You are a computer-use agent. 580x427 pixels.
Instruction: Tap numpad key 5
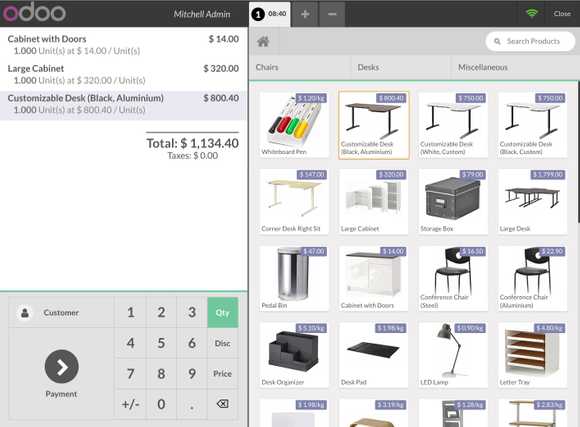pos(161,343)
